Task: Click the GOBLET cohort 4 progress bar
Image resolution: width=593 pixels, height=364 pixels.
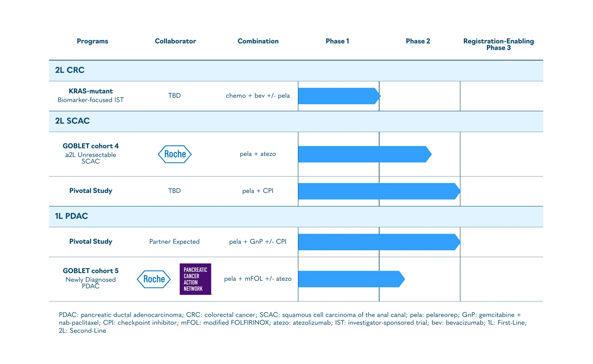Action: coord(364,154)
